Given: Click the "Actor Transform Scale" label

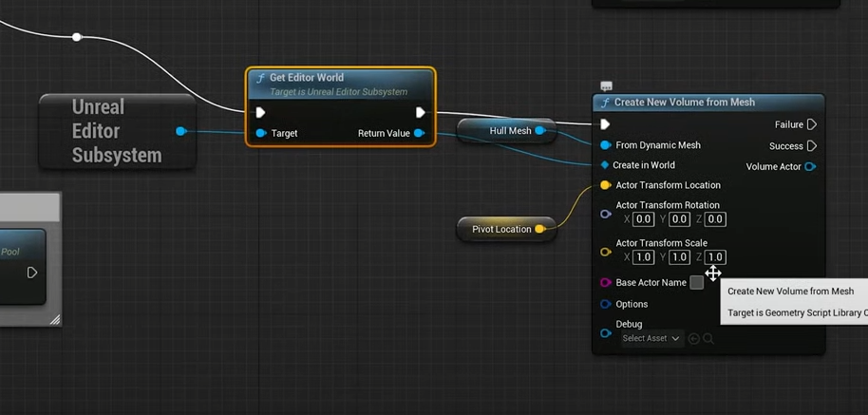Looking at the screenshot, I should coord(662,243).
